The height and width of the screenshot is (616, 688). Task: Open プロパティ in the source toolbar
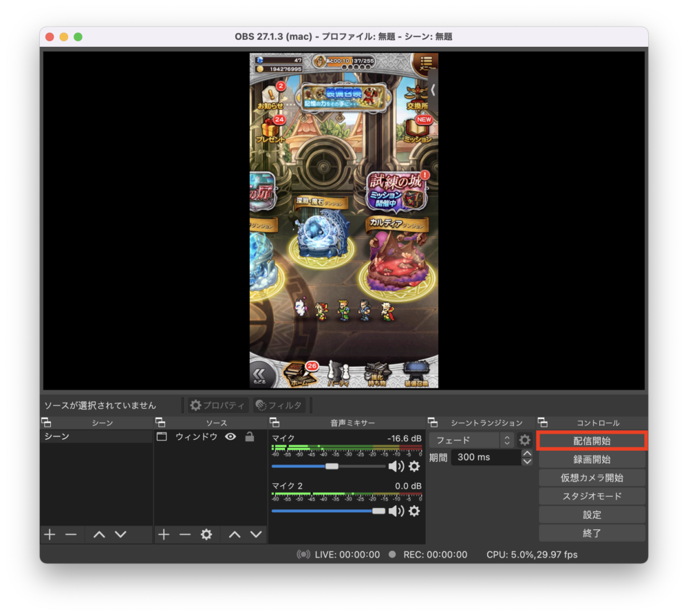pyautogui.click(x=218, y=405)
